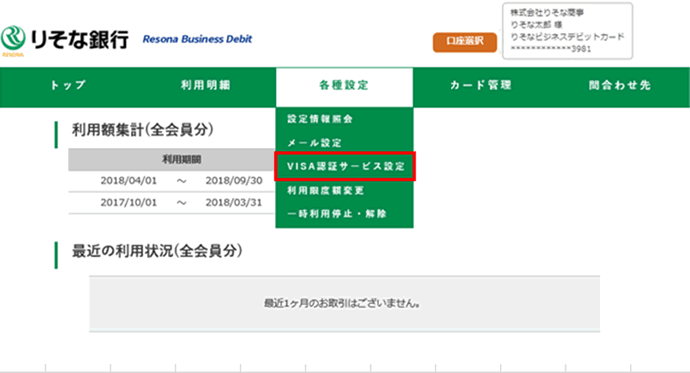Select the 2018/09/30 period end date
This screenshot has width=690, height=373.
click(x=234, y=181)
